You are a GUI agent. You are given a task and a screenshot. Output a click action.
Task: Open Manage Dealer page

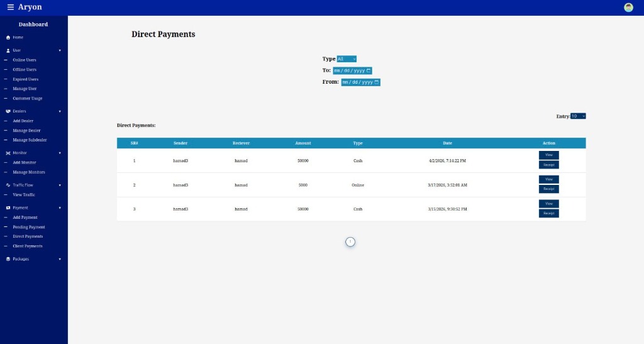pyautogui.click(x=26, y=131)
